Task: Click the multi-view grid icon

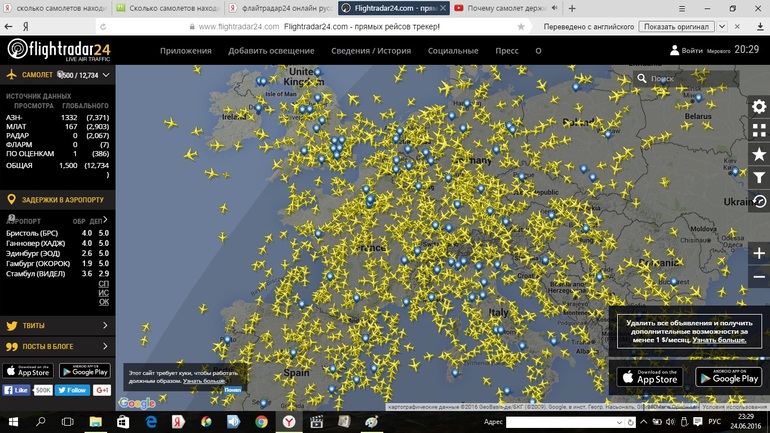Action: click(759, 131)
